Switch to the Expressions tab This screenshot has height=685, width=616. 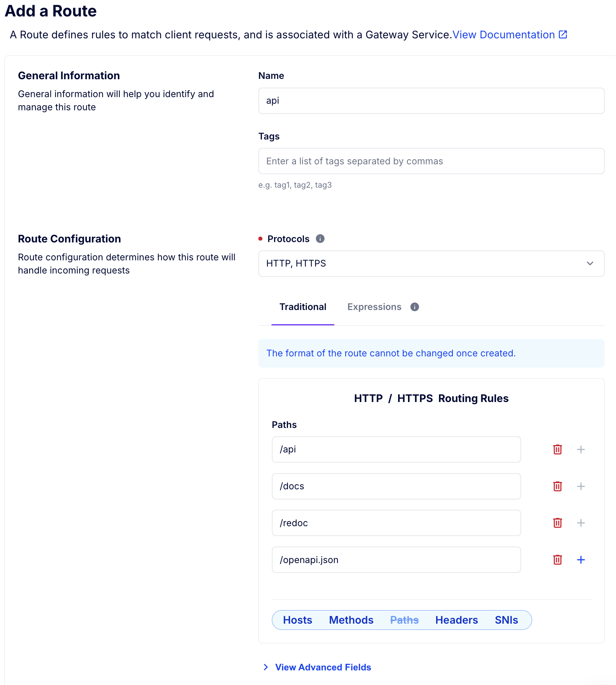374,307
